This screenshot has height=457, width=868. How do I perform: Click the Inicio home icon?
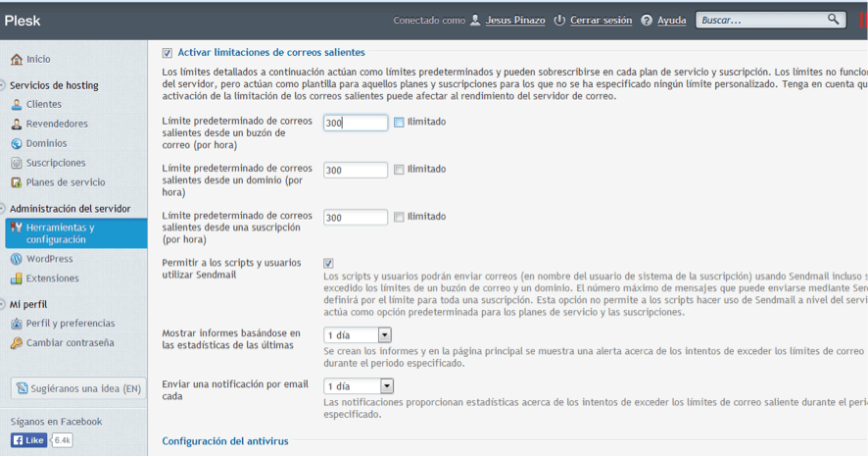tap(17, 59)
